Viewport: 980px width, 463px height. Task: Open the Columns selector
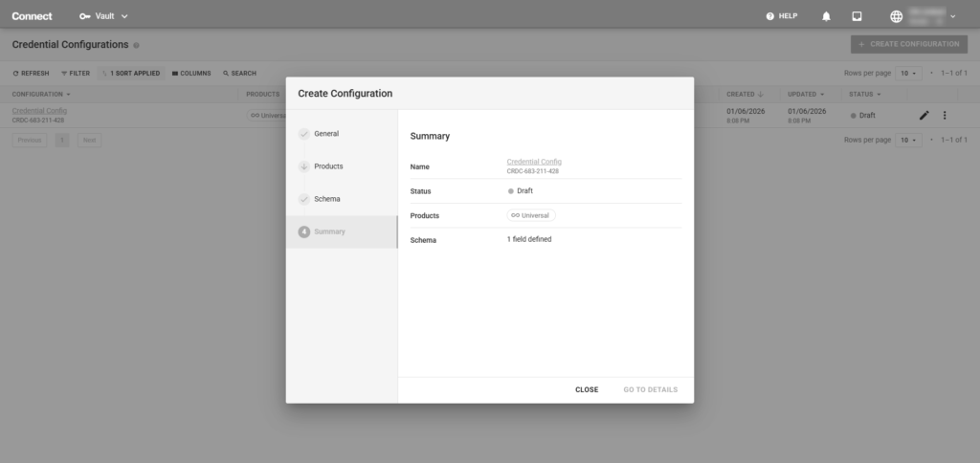coord(191,73)
